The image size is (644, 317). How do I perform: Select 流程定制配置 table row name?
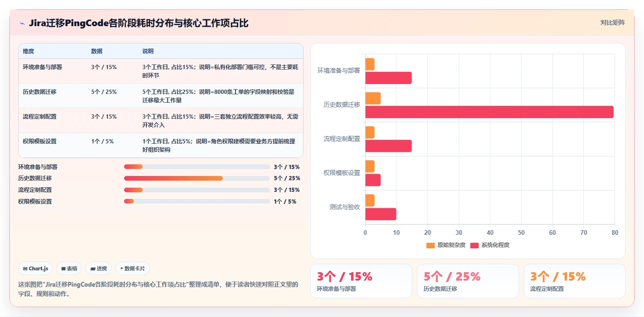tap(40, 117)
